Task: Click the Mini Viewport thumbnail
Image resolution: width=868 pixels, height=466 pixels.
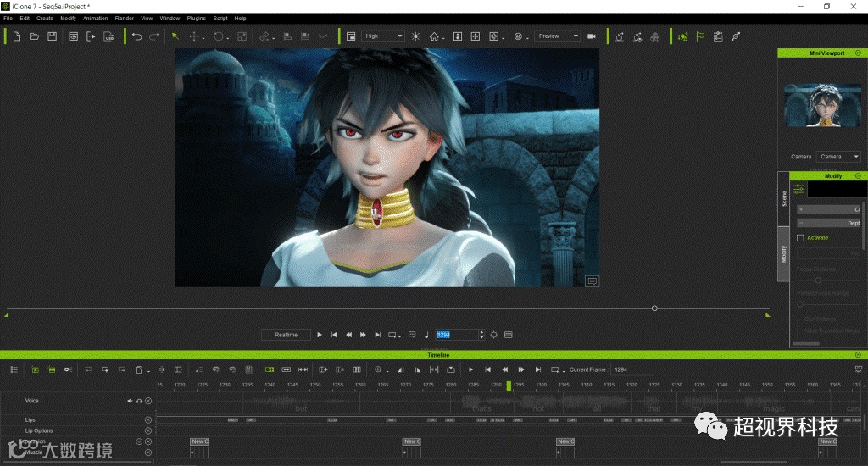Action: tap(822, 105)
